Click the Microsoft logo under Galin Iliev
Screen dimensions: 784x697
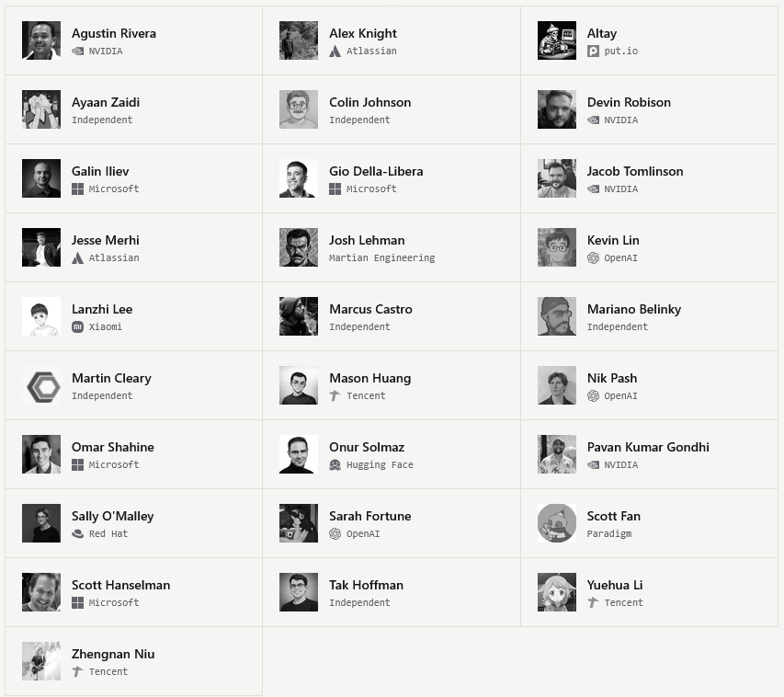(77, 189)
